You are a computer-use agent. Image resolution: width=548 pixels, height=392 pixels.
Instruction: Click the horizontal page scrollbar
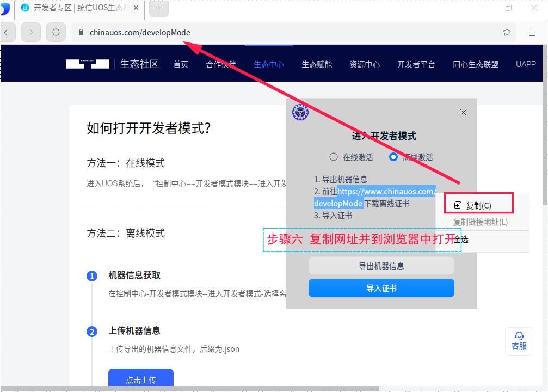tap(190, 389)
